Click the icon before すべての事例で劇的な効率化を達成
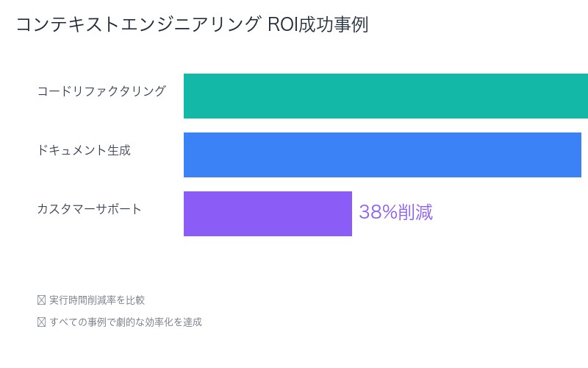The width and height of the screenshot is (588, 368). coord(41,322)
